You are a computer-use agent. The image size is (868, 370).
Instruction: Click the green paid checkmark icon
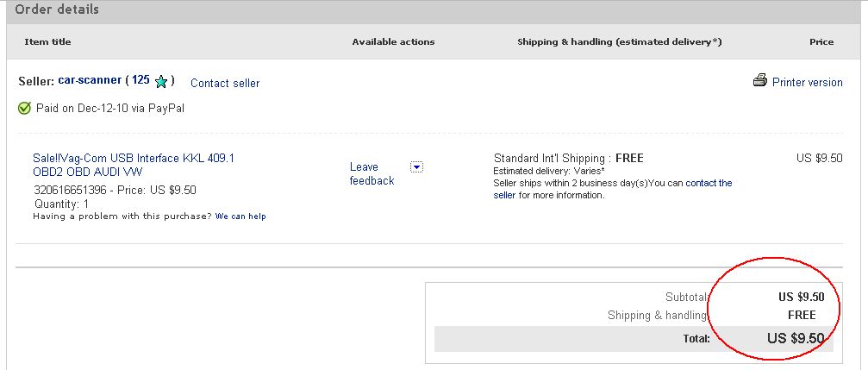(24, 108)
